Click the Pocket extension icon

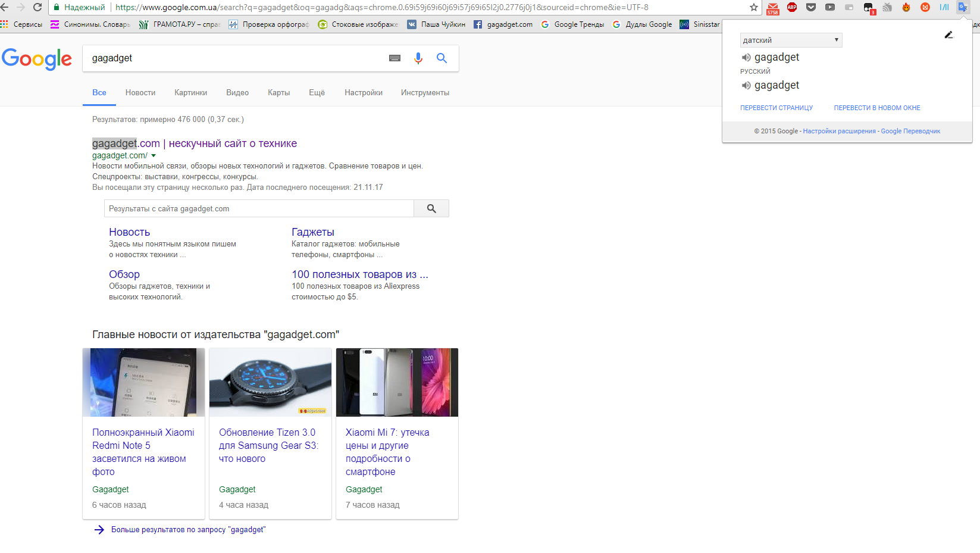pos(811,7)
